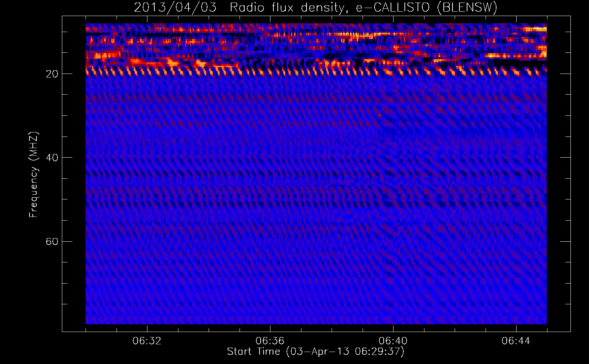Click the 06:36 time tick label
Viewport: 589px width, 364px height.
(x=270, y=341)
